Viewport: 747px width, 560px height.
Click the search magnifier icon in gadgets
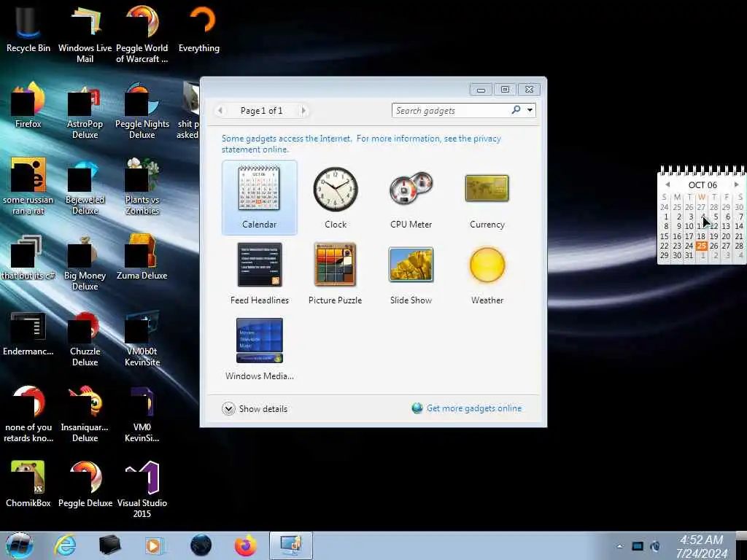coord(516,110)
